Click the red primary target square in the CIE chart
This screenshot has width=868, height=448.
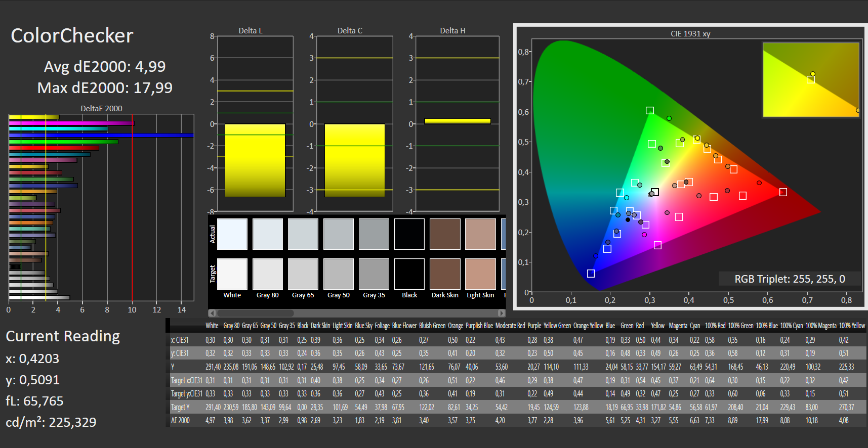pos(783,192)
